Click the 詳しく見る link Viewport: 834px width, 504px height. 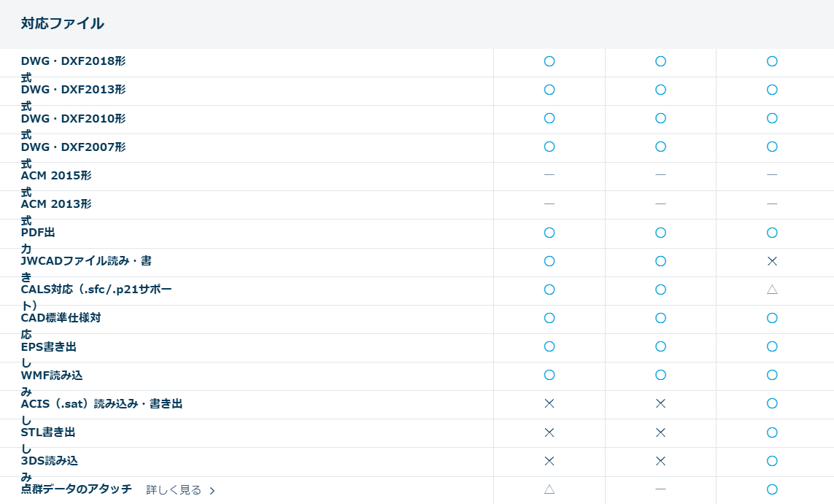pos(174,490)
